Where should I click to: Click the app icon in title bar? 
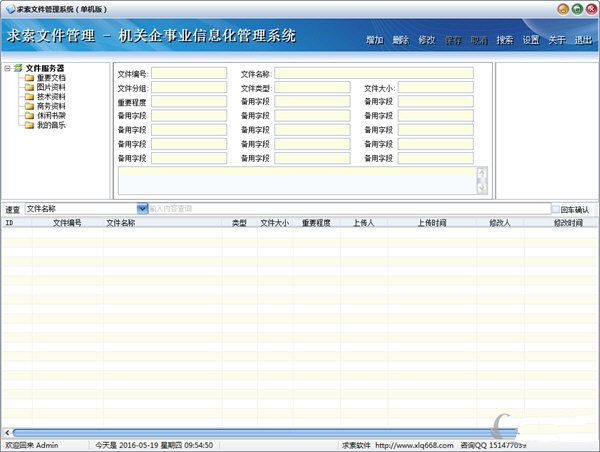coord(8,7)
